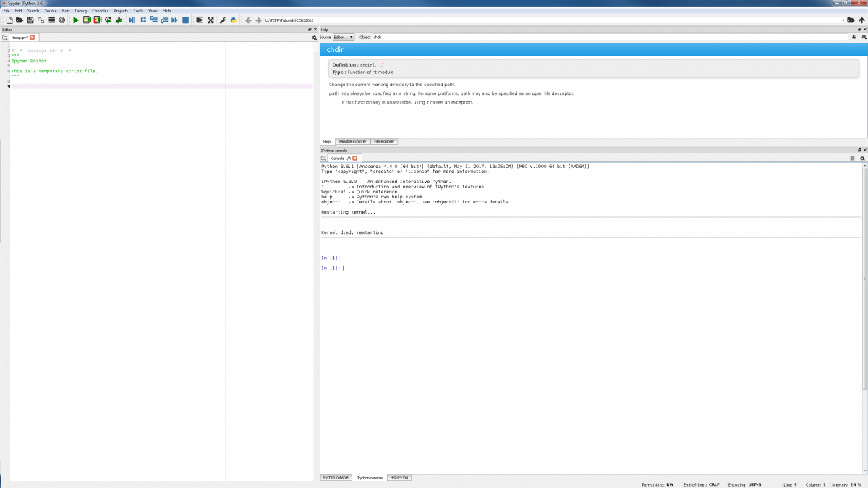
Task: Switch to the History log tab
Action: (399, 478)
